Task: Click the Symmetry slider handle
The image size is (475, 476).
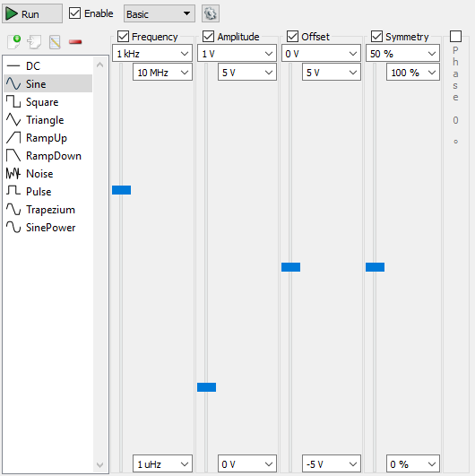Action: [376, 267]
